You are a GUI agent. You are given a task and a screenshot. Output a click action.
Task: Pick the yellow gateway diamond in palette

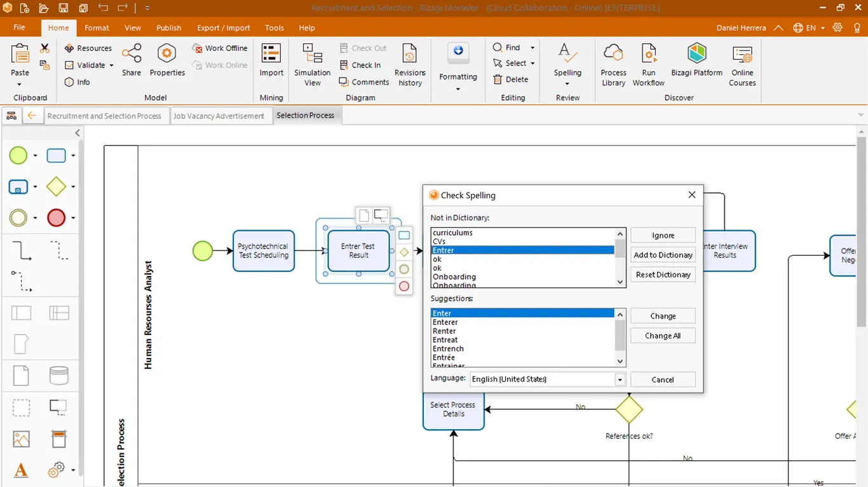click(x=56, y=186)
